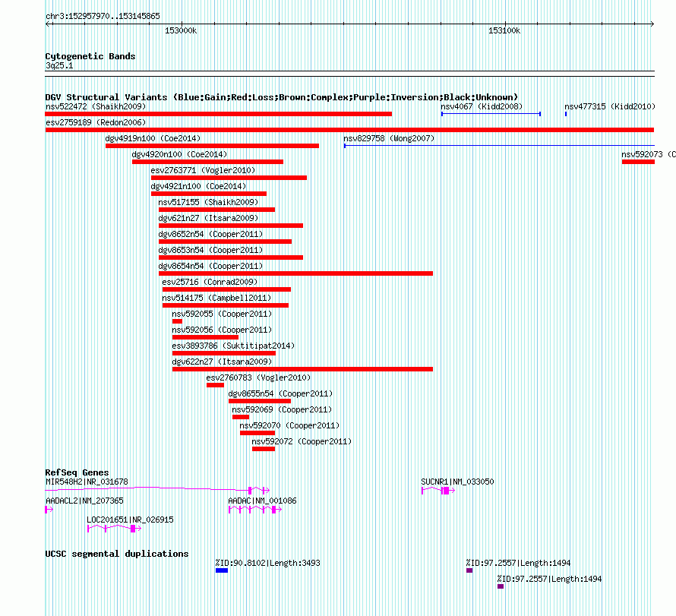This screenshot has height=616, width=676.
Task: Click the SUCNR1 gene glyph
Action: 438,491
